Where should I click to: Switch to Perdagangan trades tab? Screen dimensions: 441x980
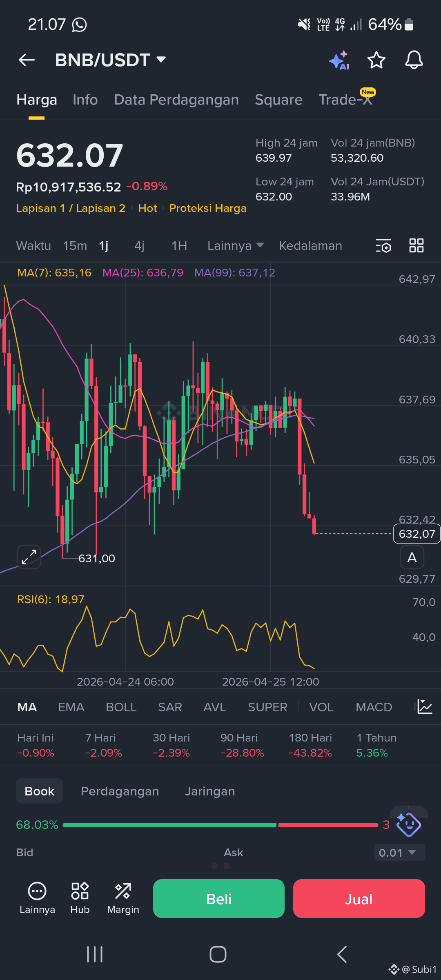(120, 791)
